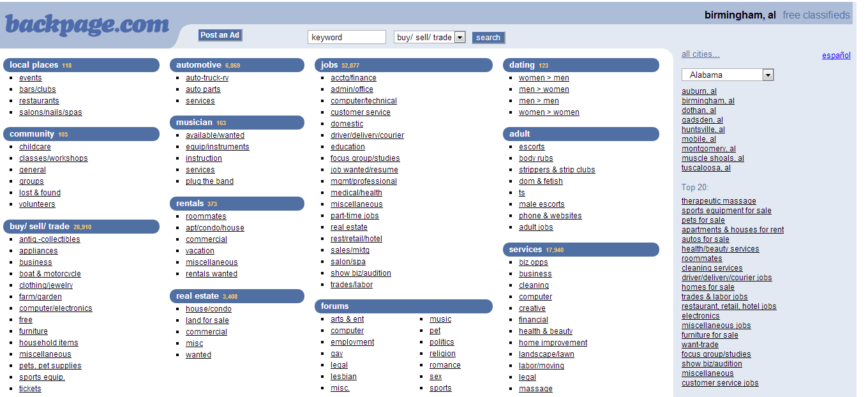Open rentals wanted link
This screenshot has height=397, width=868.
[211, 274]
